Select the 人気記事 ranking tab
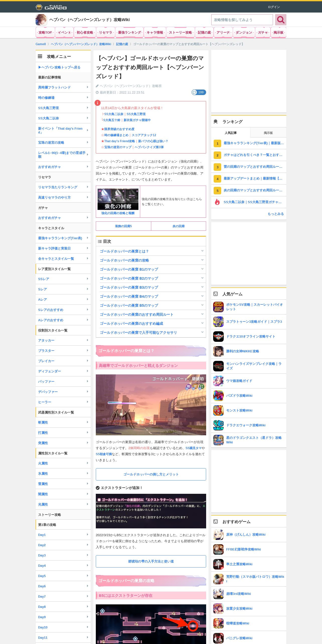The height and width of the screenshot is (644, 322). (x=231, y=133)
